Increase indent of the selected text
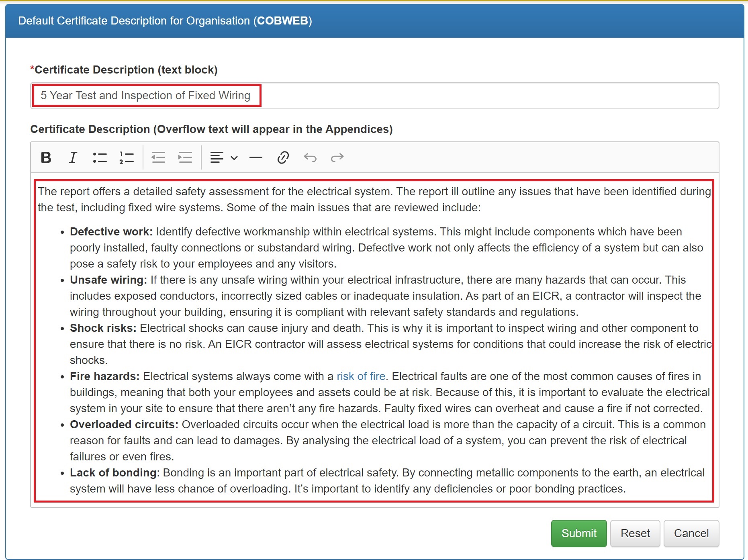 (x=185, y=157)
